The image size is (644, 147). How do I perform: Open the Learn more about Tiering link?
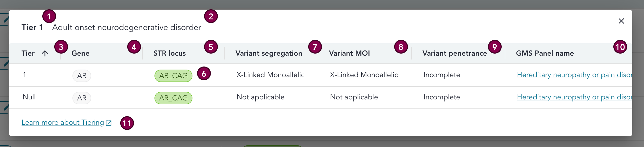63,122
